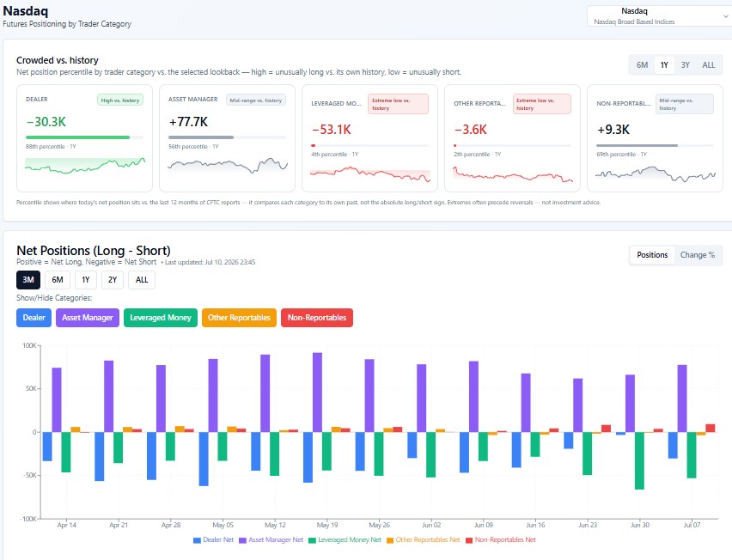Click the Dealer −30.3K value
The width and height of the screenshot is (732, 560).
click(x=46, y=122)
